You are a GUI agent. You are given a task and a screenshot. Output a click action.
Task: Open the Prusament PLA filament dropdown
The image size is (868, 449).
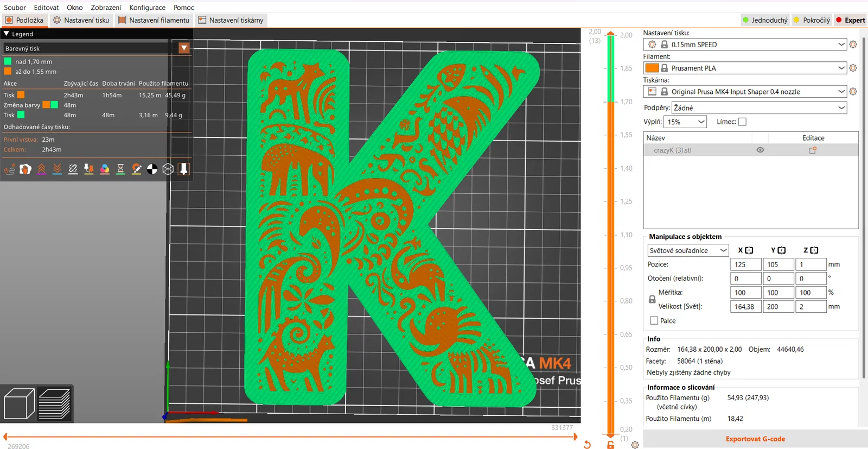click(745, 68)
